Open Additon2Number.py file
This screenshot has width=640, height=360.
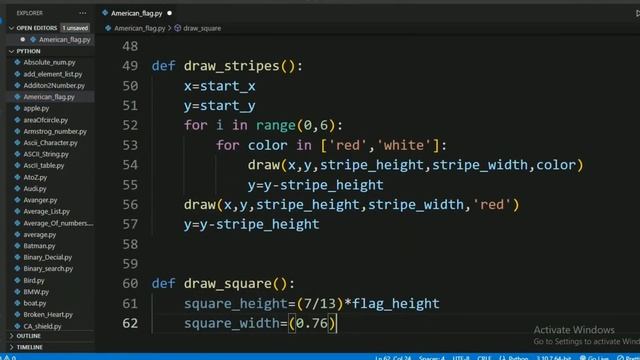coord(54,85)
